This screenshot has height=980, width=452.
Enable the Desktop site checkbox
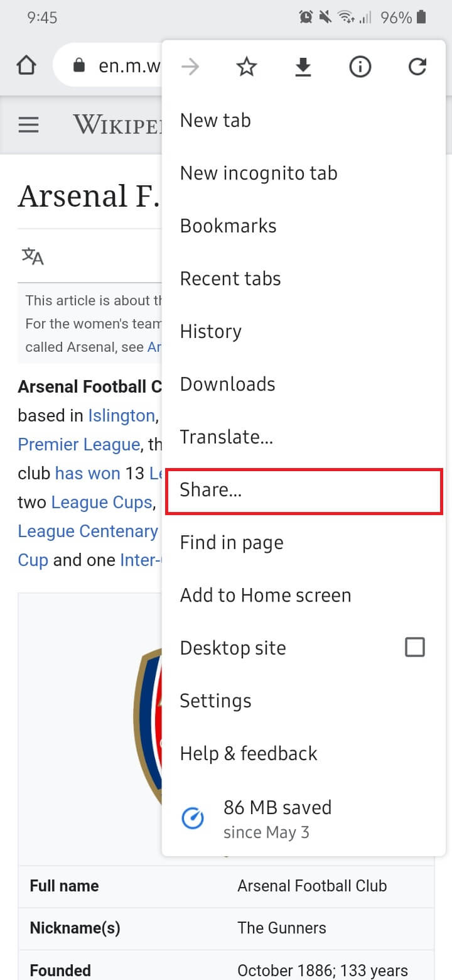coord(414,647)
